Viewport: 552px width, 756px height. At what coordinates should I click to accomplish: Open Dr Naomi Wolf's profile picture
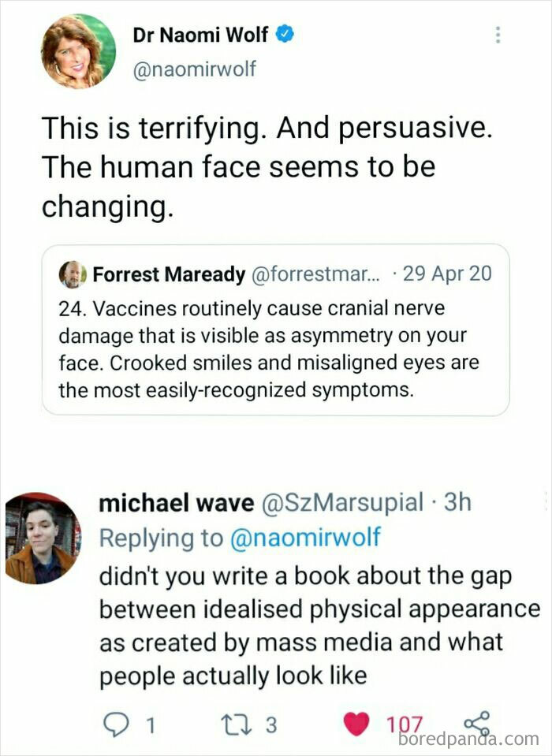[x=79, y=50]
